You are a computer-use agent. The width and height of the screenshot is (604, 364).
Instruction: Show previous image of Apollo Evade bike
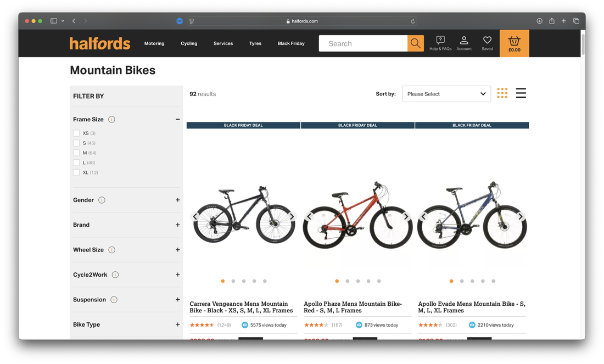pyautogui.click(x=424, y=216)
